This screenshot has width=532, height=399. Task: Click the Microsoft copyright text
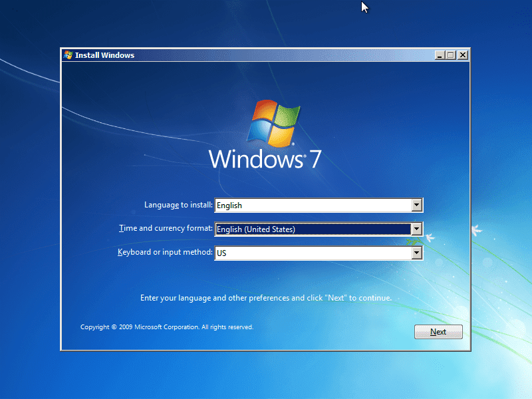[x=166, y=327]
